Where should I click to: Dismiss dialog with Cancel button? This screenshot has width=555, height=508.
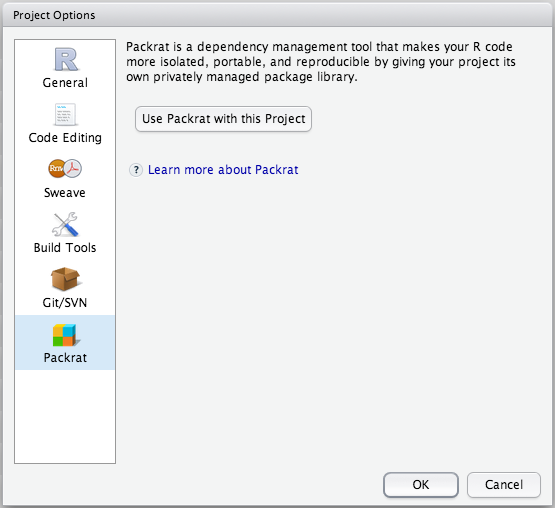point(504,485)
